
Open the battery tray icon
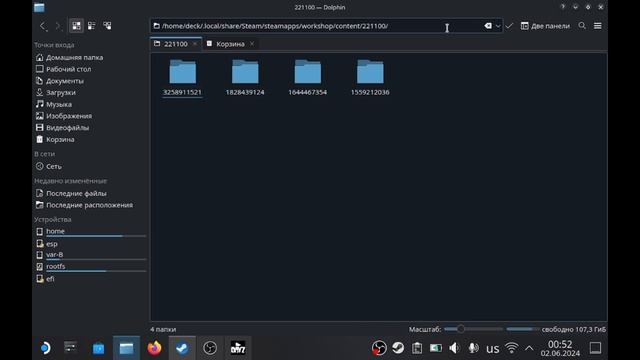436,348
